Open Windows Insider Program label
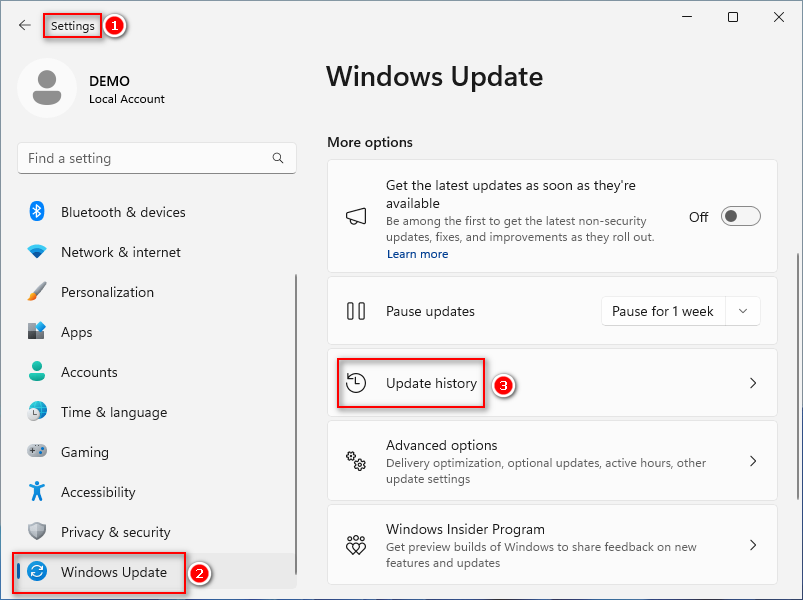 click(465, 529)
